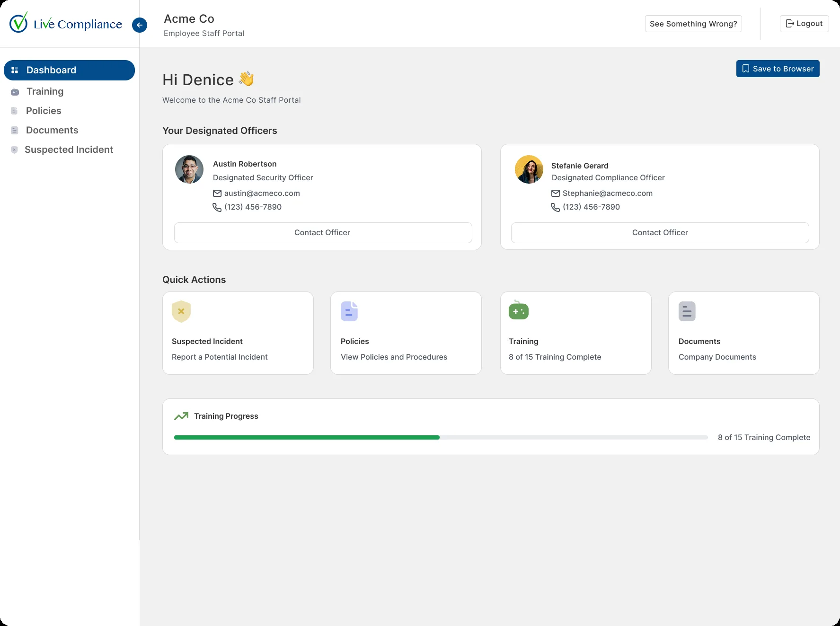
Task: Click Designated Compliance Officer text
Action: [608, 177]
